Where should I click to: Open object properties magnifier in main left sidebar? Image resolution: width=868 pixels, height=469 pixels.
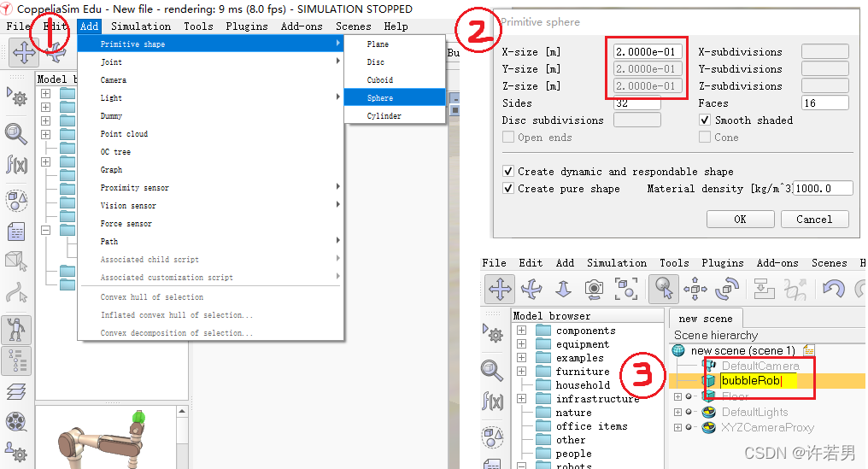16,133
